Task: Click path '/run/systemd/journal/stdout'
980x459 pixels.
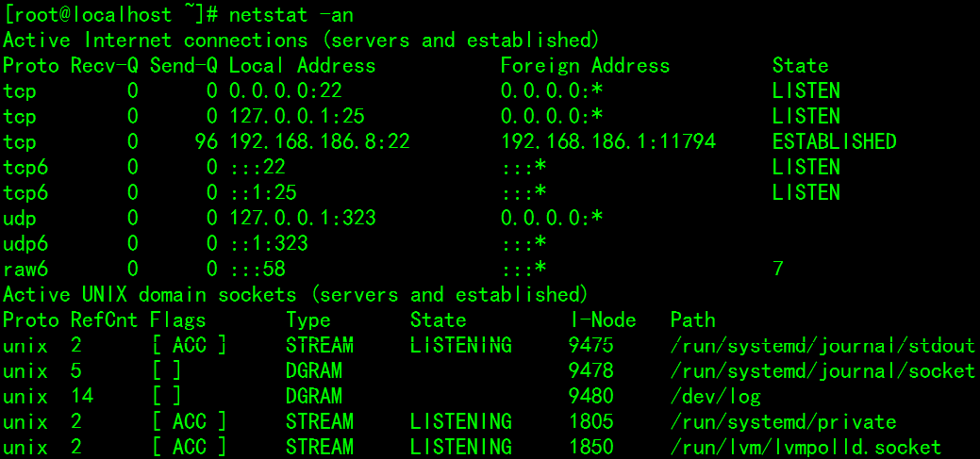Action: [x=823, y=345]
